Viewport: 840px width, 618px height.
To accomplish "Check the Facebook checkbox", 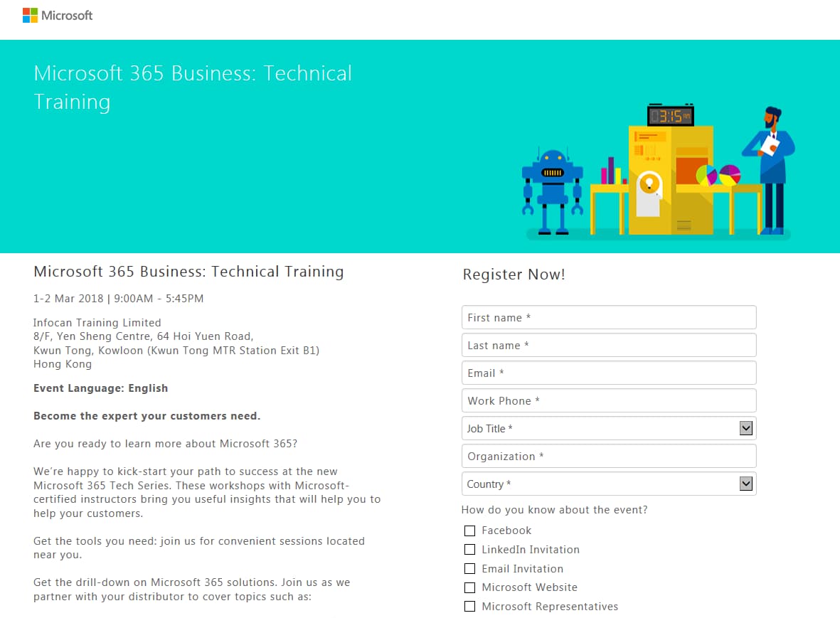I will pyautogui.click(x=470, y=531).
